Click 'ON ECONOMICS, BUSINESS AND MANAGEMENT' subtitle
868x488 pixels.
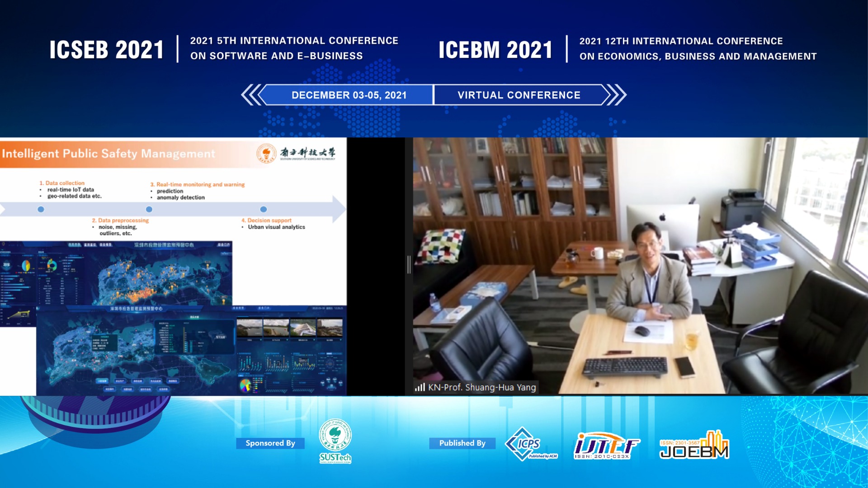pyautogui.click(x=698, y=56)
